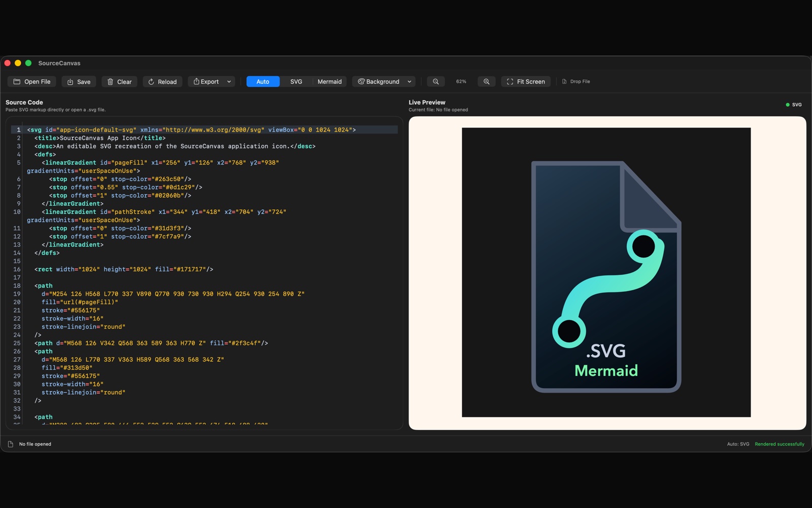Screen dimensions: 812x508
Task: Select the Auto mode tab
Action: coord(263,81)
